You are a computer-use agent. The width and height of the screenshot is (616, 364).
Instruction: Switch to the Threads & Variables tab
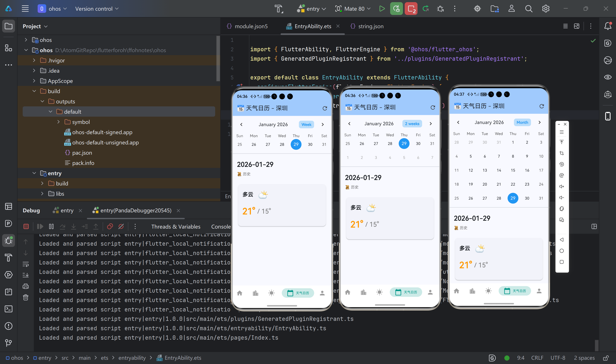(176, 227)
